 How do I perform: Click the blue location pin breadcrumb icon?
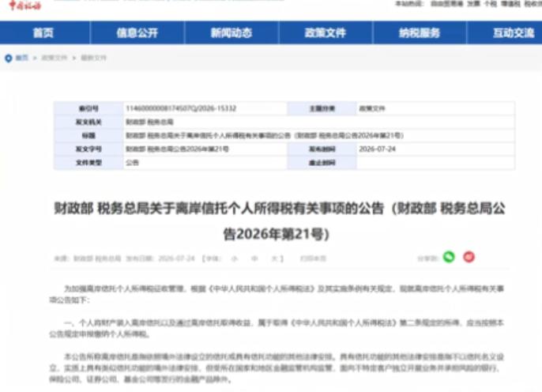[8, 58]
